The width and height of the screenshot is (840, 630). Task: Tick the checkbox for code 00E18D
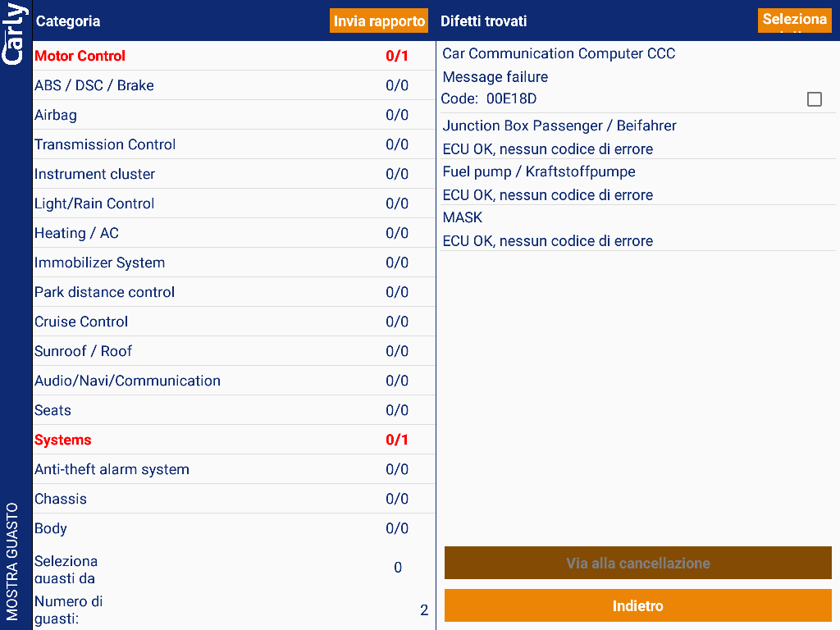814,99
